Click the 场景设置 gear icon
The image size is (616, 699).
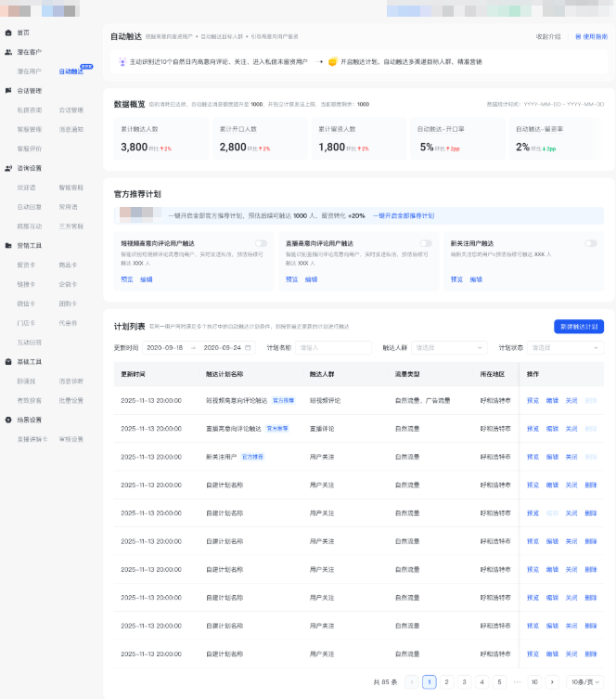click(9, 420)
